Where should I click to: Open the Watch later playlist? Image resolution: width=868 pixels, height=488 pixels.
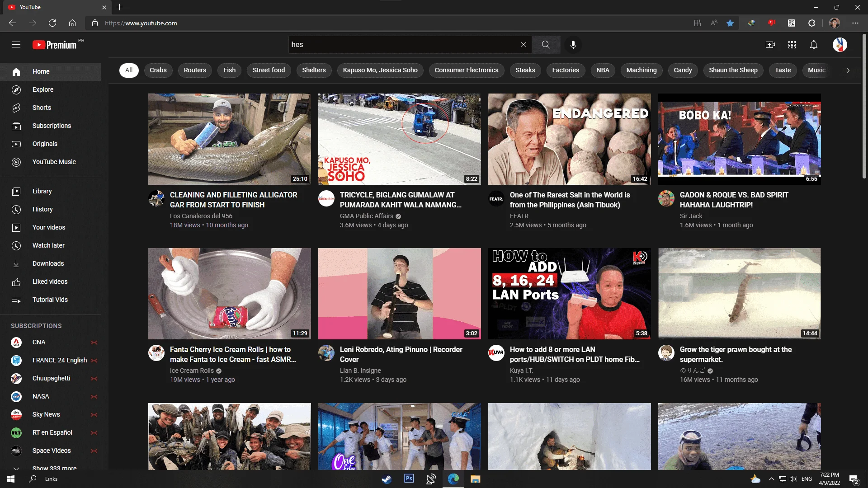click(x=51, y=245)
